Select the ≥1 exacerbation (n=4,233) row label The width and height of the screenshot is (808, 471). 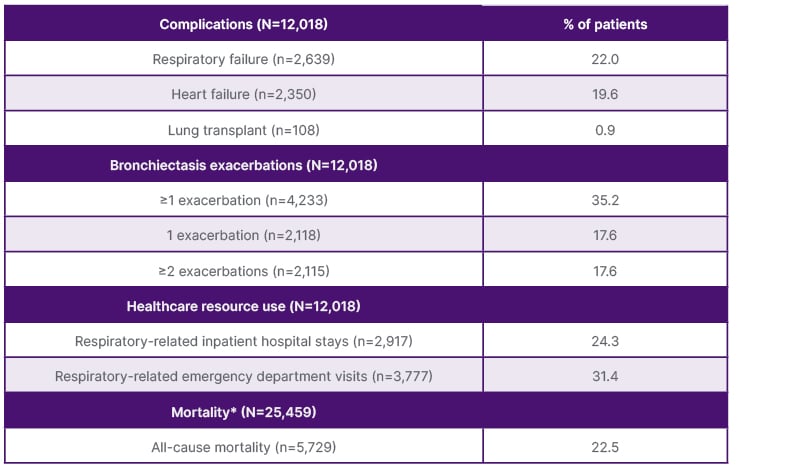(243, 200)
